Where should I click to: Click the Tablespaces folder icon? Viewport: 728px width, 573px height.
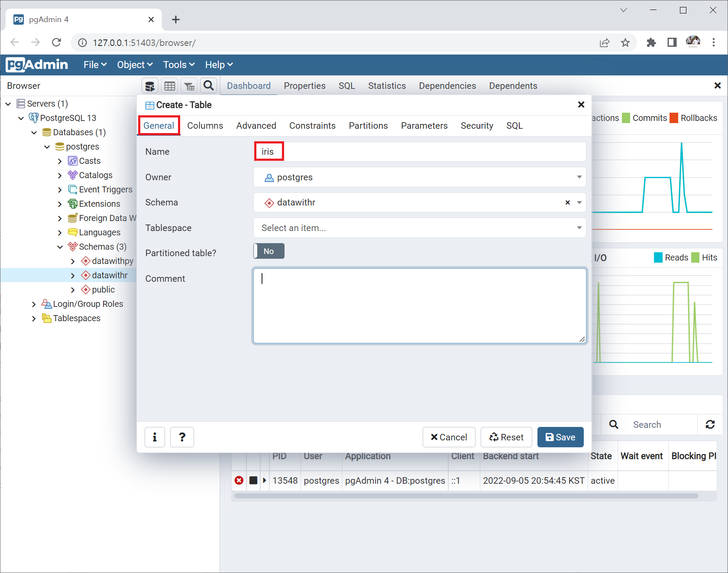(x=47, y=318)
